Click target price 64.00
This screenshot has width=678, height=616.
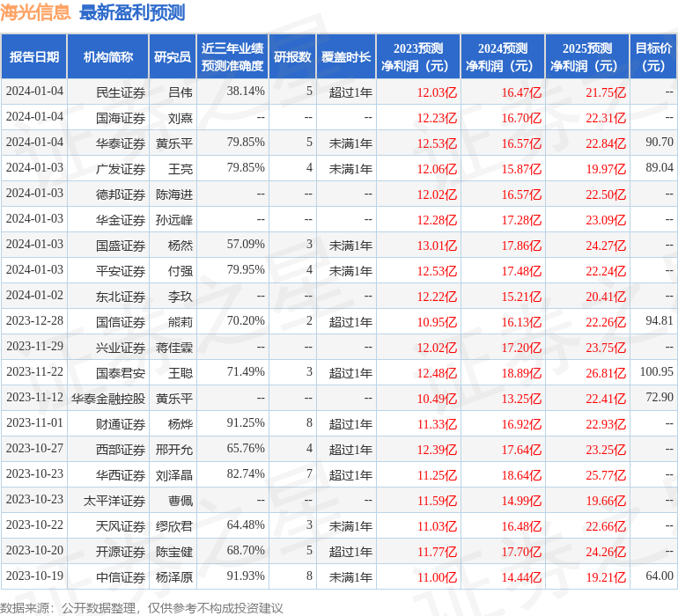[x=660, y=576]
